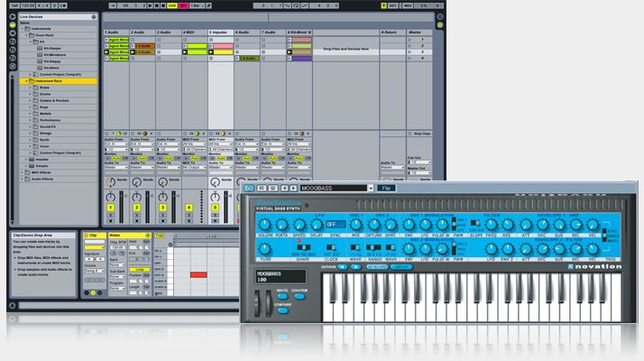Toggle track 2 activator button
Screen dimensions: 644x361
point(137,208)
